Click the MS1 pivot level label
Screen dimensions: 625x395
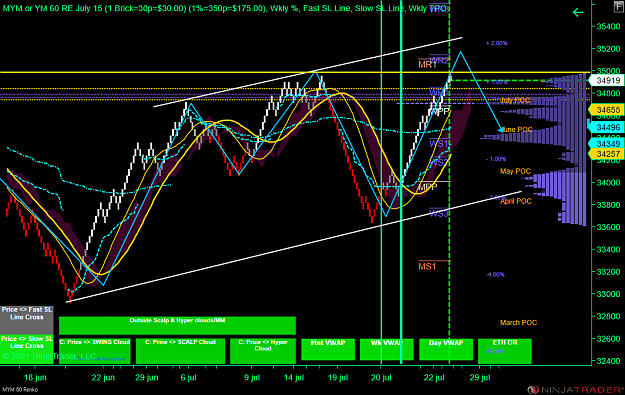pyautogui.click(x=427, y=266)
